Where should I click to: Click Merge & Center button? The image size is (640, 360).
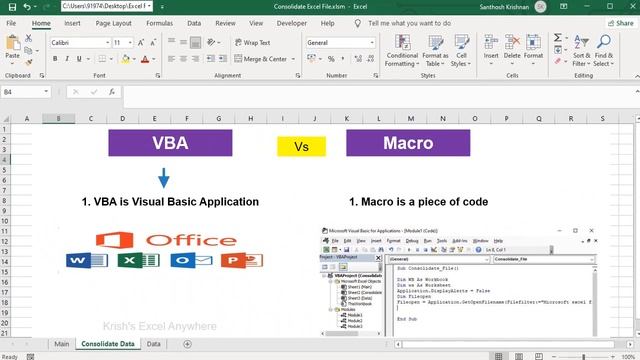(x=261, y=59)
